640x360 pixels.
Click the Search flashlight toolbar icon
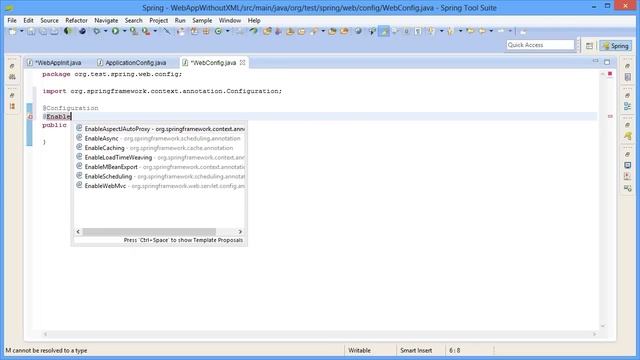[x=314, y=31]
